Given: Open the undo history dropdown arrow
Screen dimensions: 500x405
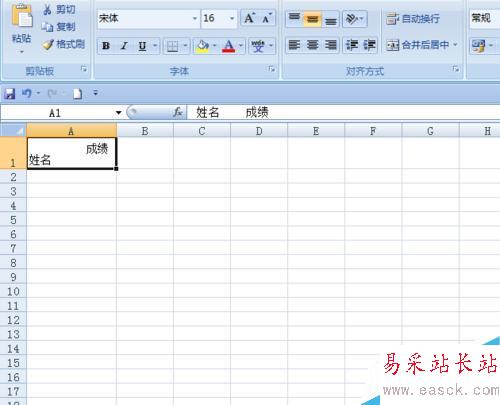Looking at the screenshot, I should (38, 93).
